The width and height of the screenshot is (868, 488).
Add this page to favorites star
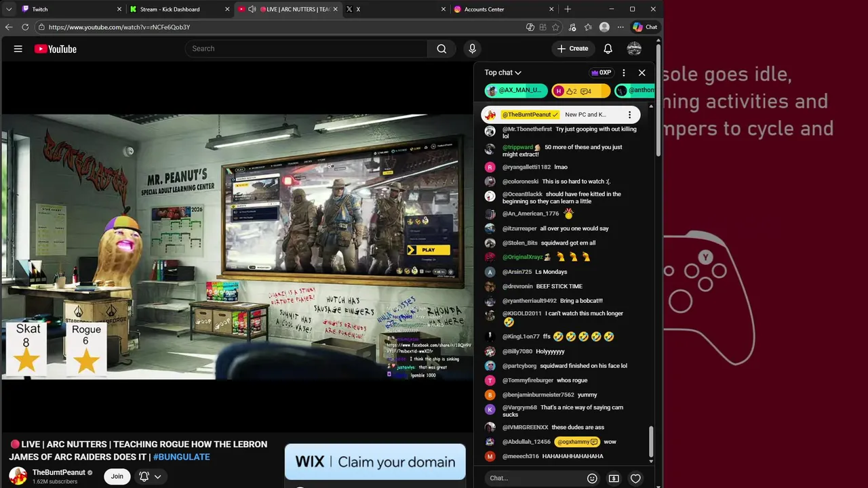coord(555,27)
